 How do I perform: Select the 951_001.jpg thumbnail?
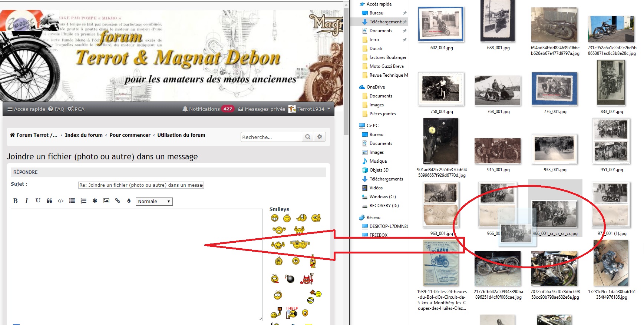611,141
